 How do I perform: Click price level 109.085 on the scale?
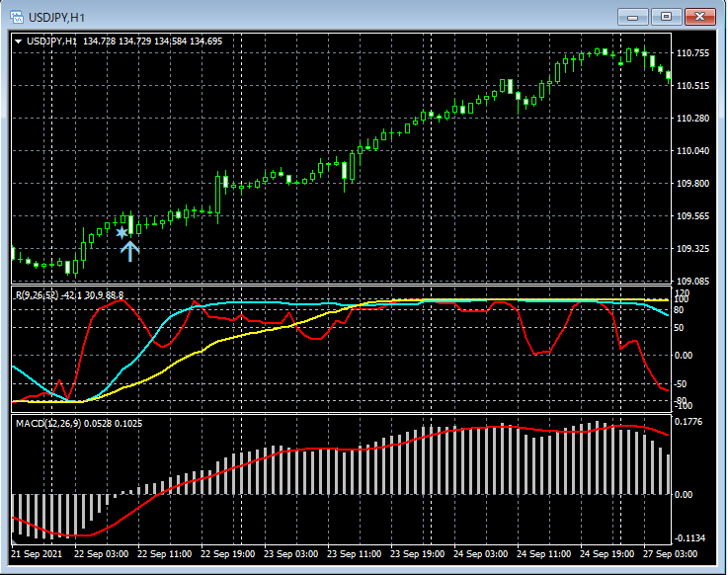[x=693, y=282]
